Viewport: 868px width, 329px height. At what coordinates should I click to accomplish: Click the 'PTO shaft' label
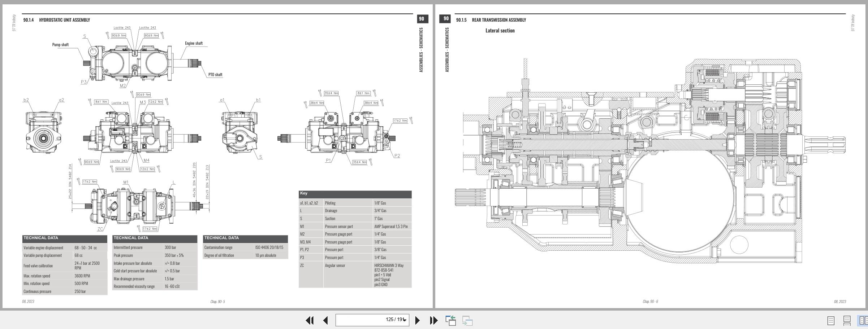tap(215, 75)
